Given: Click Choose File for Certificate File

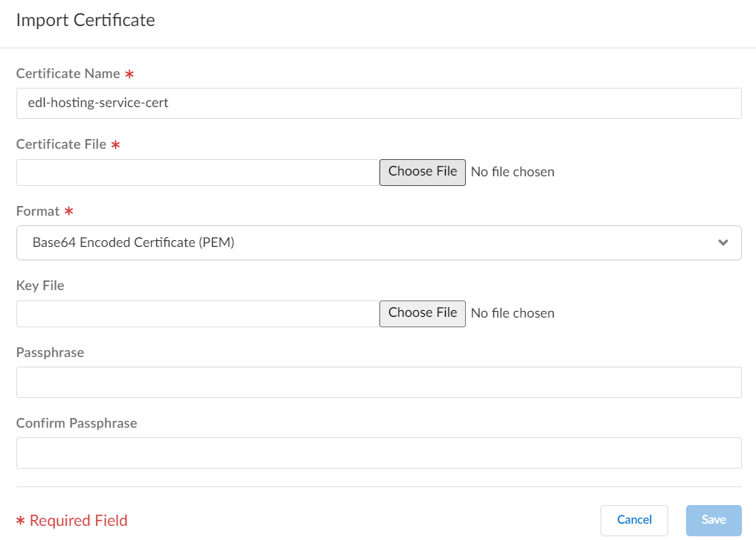Looking at the screenshot, I should tap(422, 172).
